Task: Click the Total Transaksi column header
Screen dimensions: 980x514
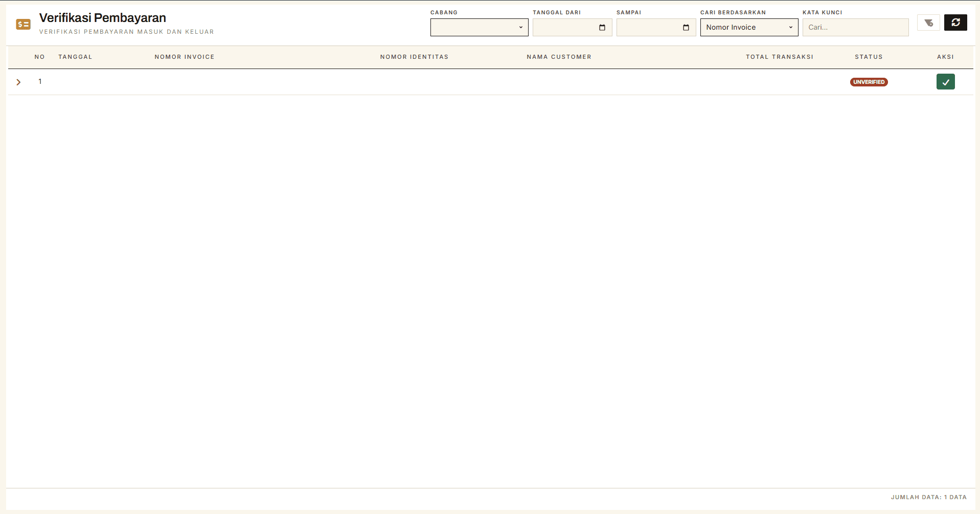Action: tap(780, 57)
